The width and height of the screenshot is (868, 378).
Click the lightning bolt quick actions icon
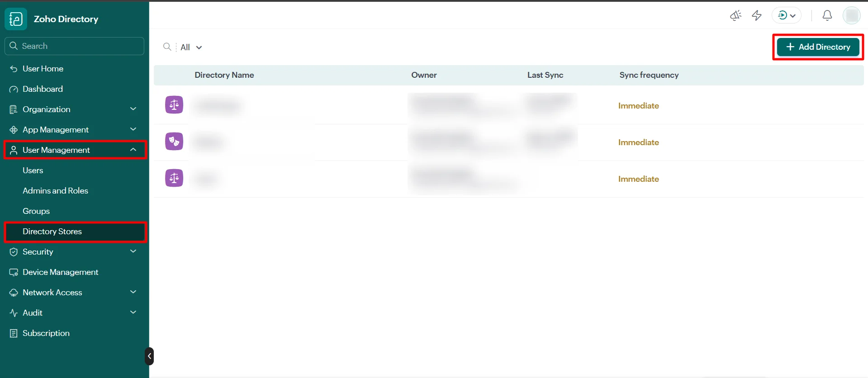tap(757, 15)
